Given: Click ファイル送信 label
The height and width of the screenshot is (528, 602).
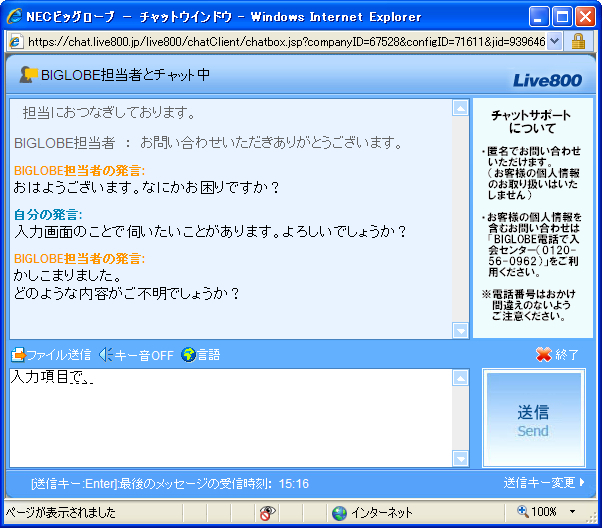Looking at the screenshot, I should click(x=58, y=355).
